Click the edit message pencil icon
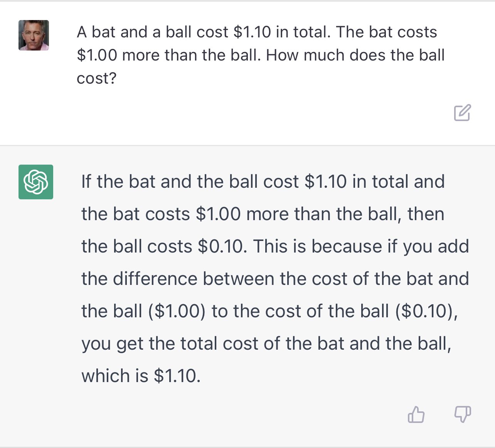 click(462, 113)
